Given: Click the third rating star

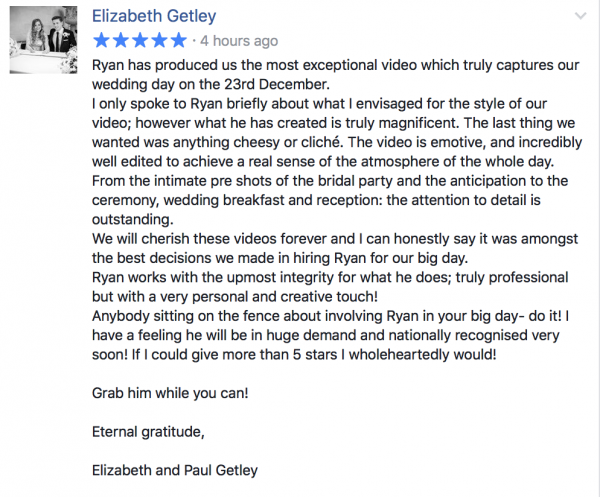Looking at the screenshot, I should tap(139, 41).
